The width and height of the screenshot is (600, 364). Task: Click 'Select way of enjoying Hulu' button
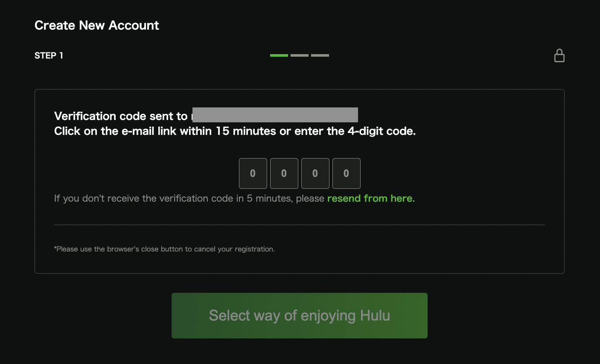[x=300, y=315]
